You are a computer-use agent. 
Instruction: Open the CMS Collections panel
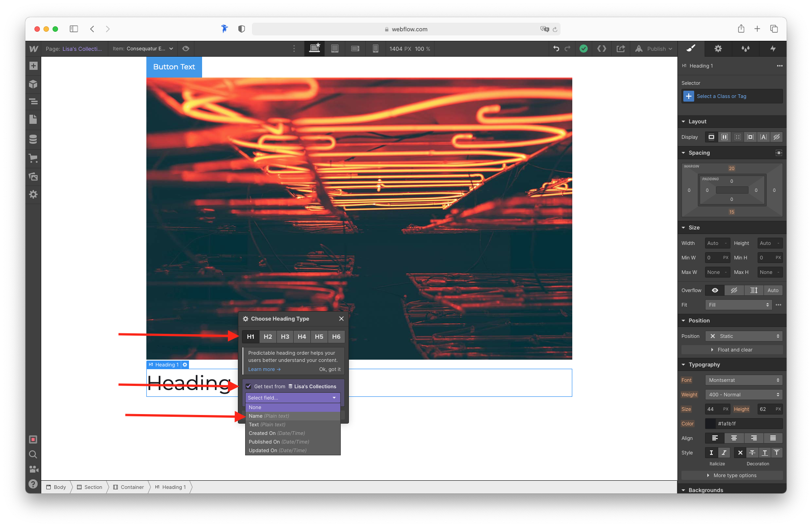(33, 139)
